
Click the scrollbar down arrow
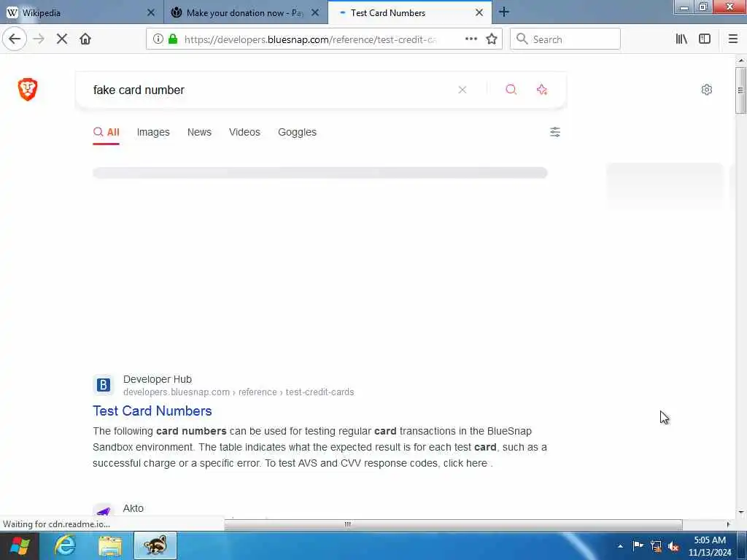tap(741, 513)
